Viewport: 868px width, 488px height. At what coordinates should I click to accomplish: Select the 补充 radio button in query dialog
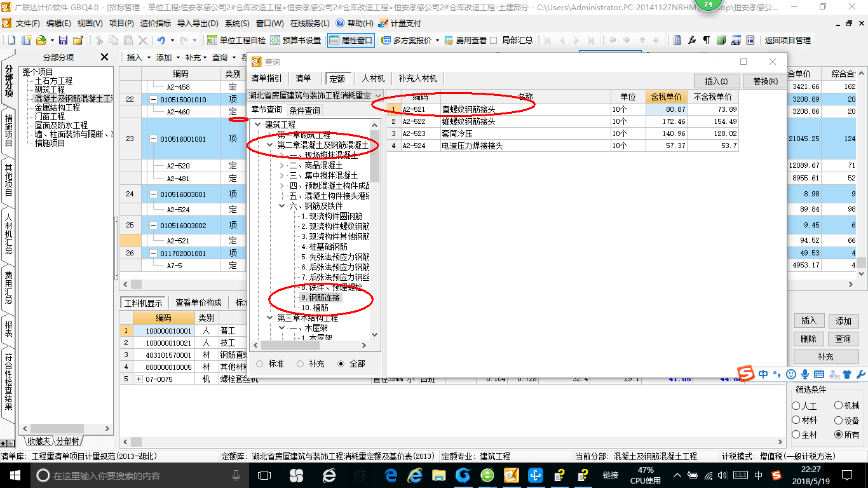click(x=300, y=364)
